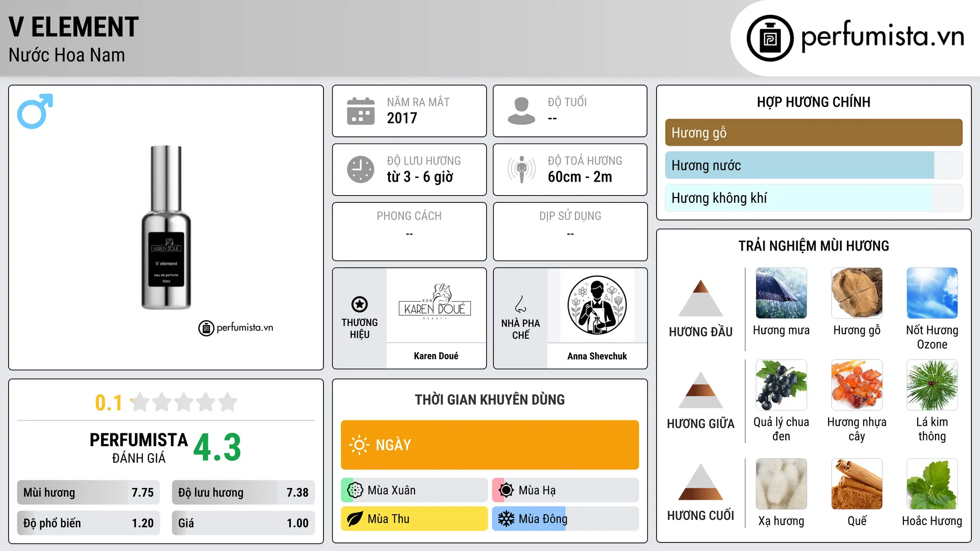The image size is (980, 551).
Task: Click the star badge icon above Thương hiệu
Action: [359, 304]
